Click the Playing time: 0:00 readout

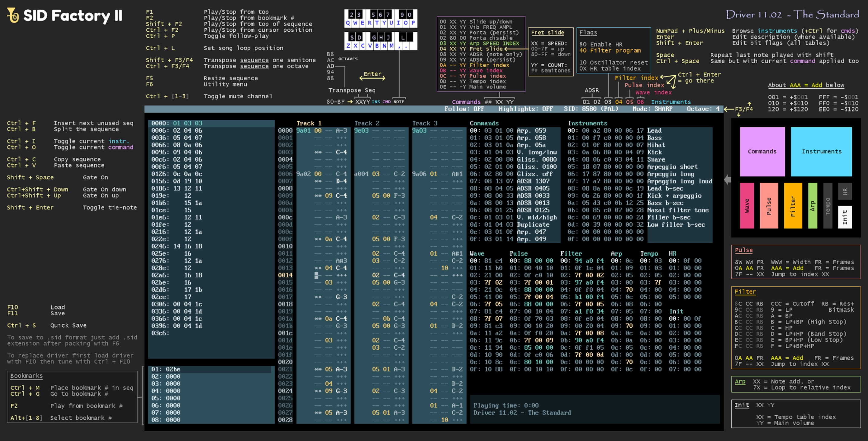(506, 406)
